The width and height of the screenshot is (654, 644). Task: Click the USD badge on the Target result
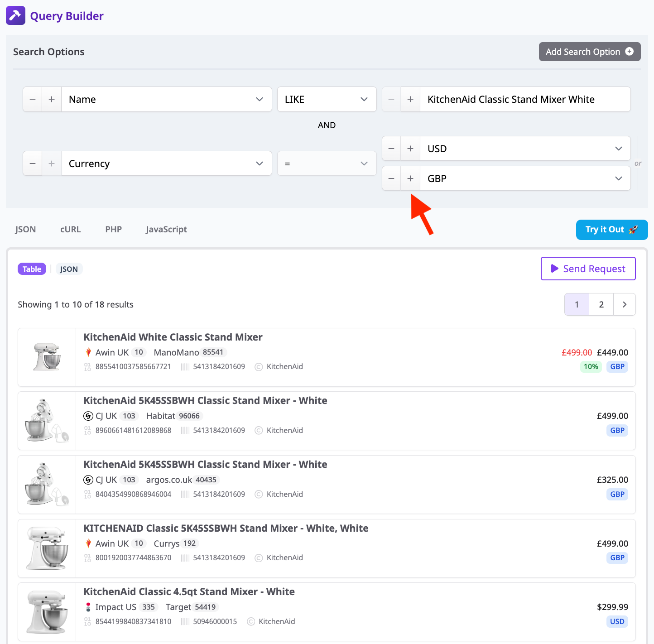[617, 621]
